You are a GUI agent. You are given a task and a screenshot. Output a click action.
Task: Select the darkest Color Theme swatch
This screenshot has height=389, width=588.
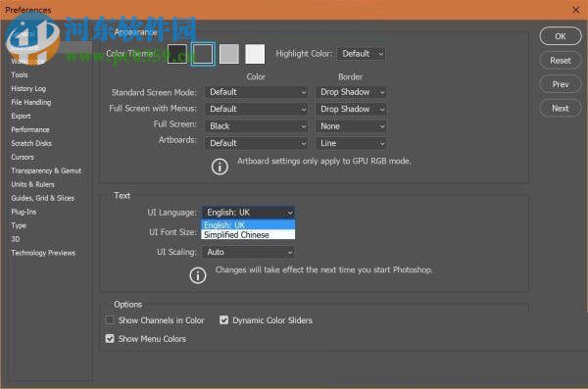[x=177, y=54]
